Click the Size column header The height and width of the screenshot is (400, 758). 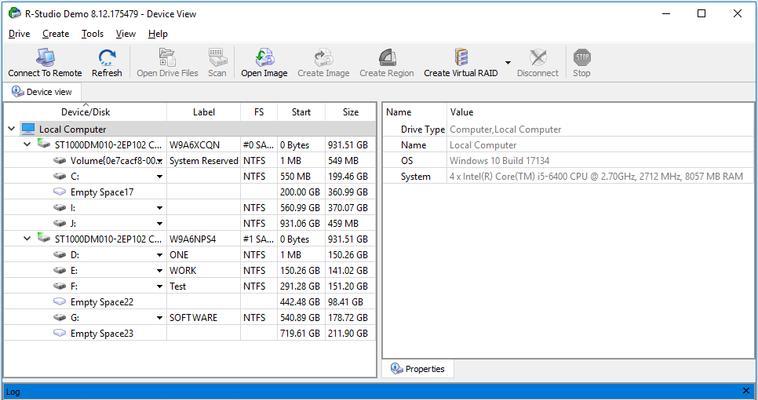click(x=350, y=112)
